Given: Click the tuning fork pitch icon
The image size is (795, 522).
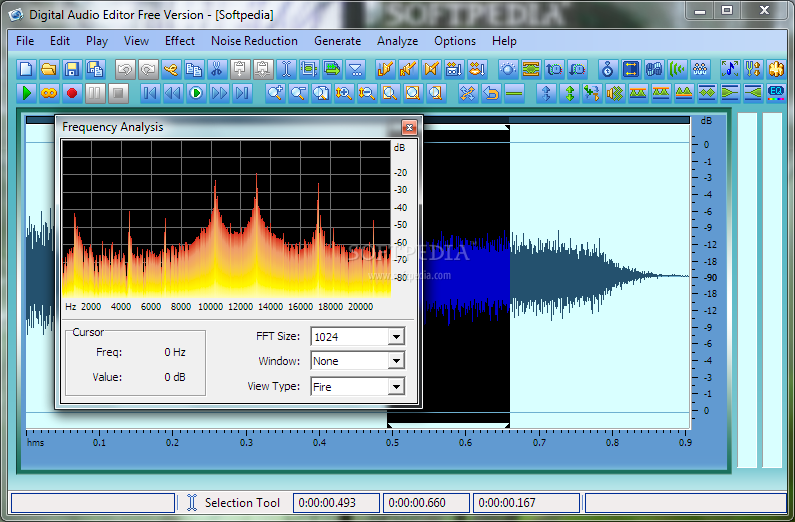Looking at the screenshot, I should (753, 69).
